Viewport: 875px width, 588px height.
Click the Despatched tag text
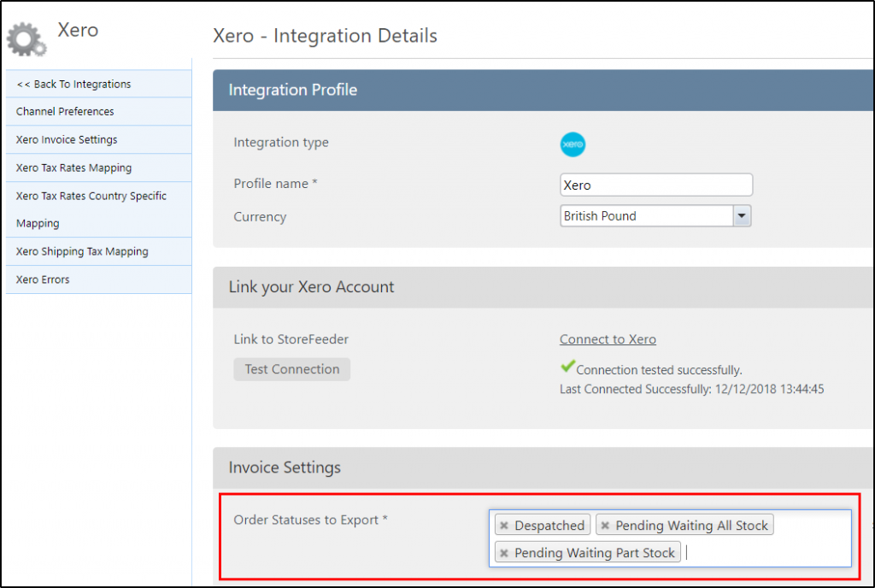click(549, 526)
